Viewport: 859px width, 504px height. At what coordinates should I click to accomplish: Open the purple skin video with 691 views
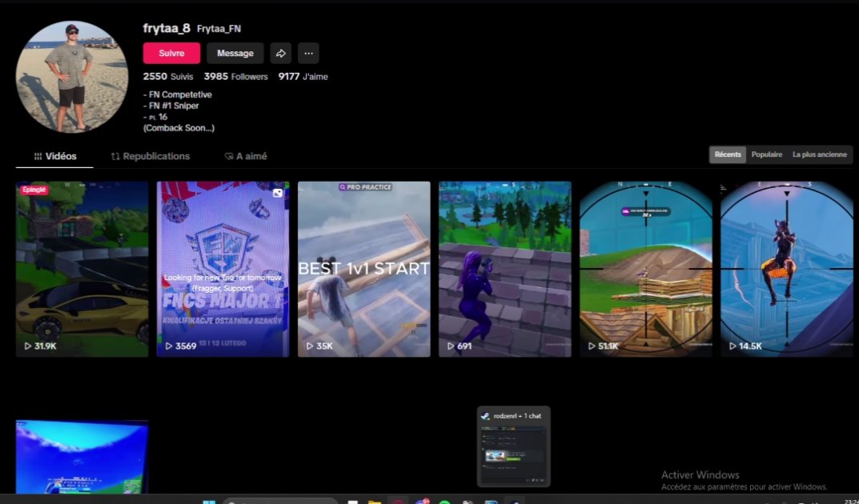click(504, 270)
